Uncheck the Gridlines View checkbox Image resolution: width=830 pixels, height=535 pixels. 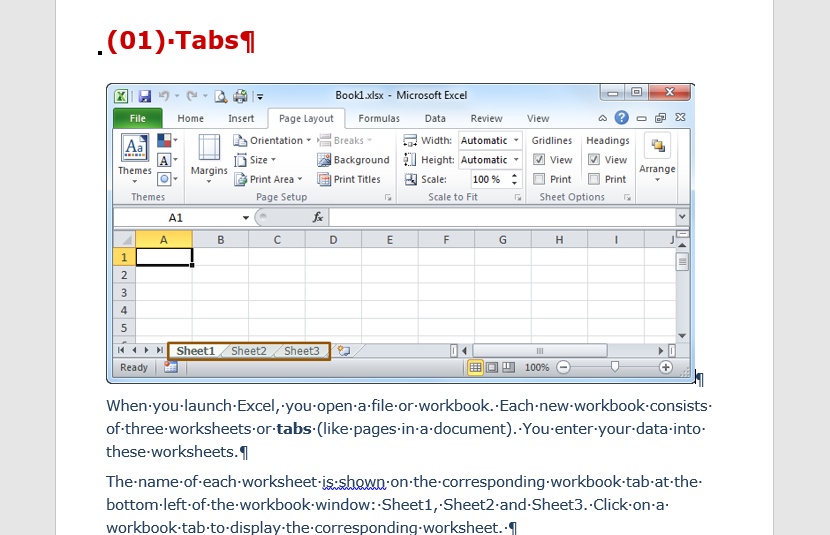tap(539, 160)
